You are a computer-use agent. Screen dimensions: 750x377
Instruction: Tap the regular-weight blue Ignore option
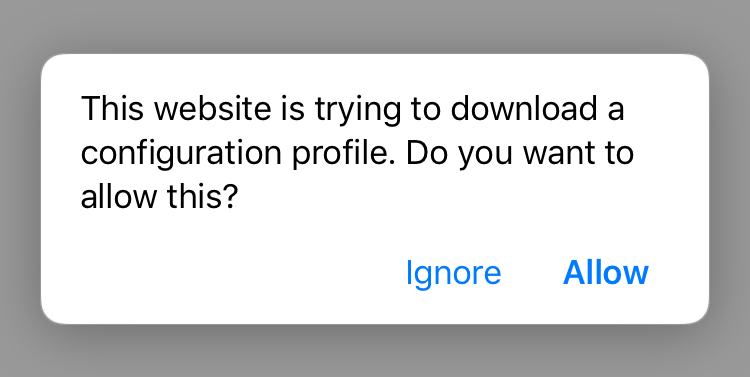[x=453, y=274]
